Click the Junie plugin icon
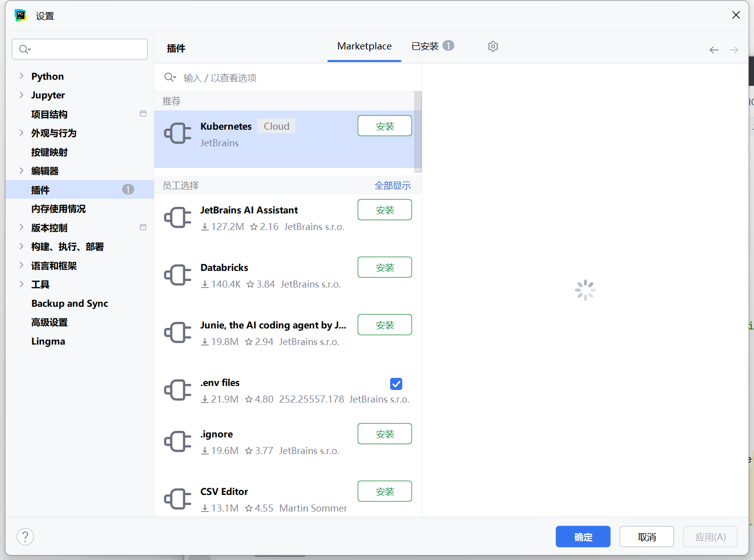This screenshot has width=754, height=560. click(178, 332)
